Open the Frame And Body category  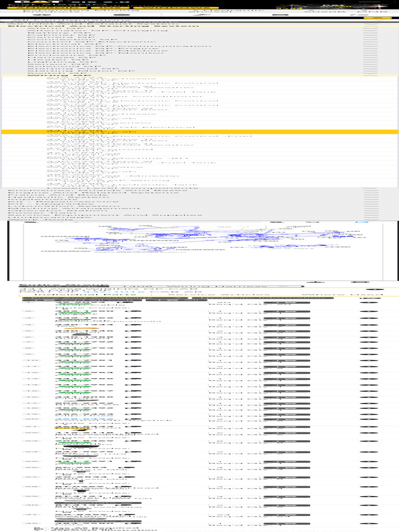(58, 195)
